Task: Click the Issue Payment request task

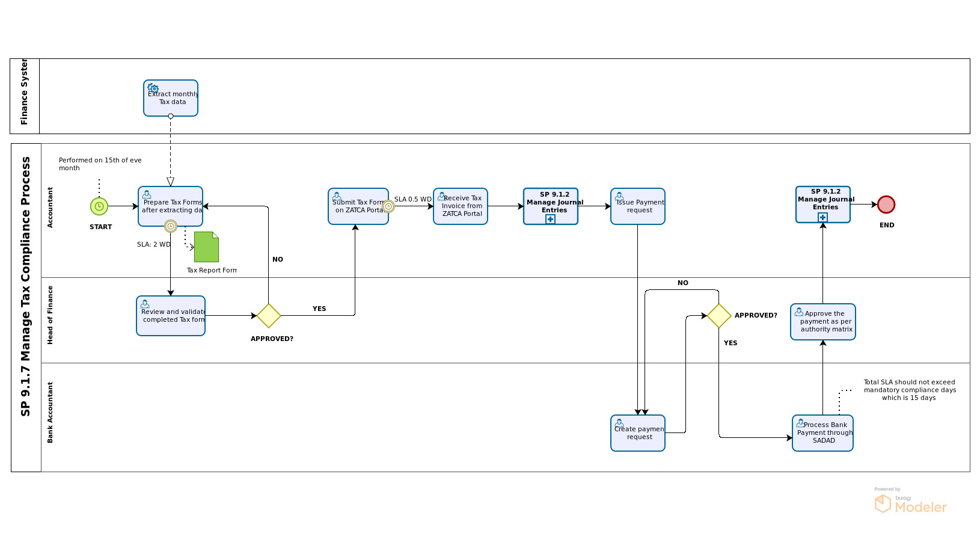Action: (638, 206)
